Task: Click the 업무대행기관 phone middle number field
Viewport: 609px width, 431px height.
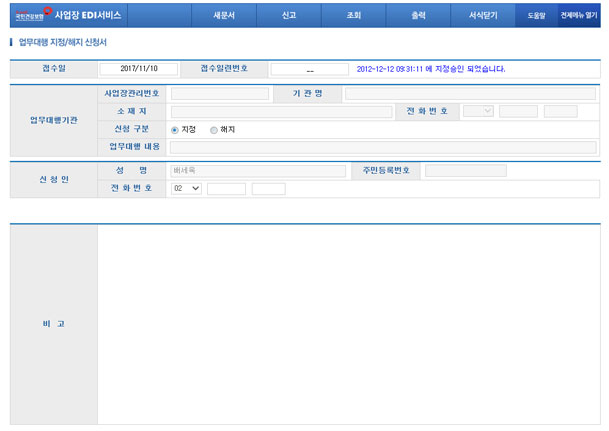Action: [519, 111]
